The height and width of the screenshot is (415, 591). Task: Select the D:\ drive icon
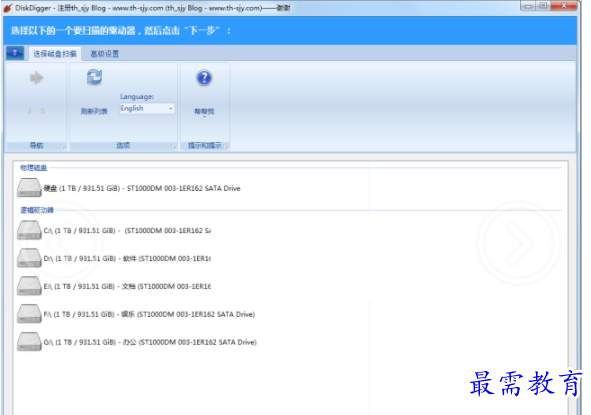point(29,258)
